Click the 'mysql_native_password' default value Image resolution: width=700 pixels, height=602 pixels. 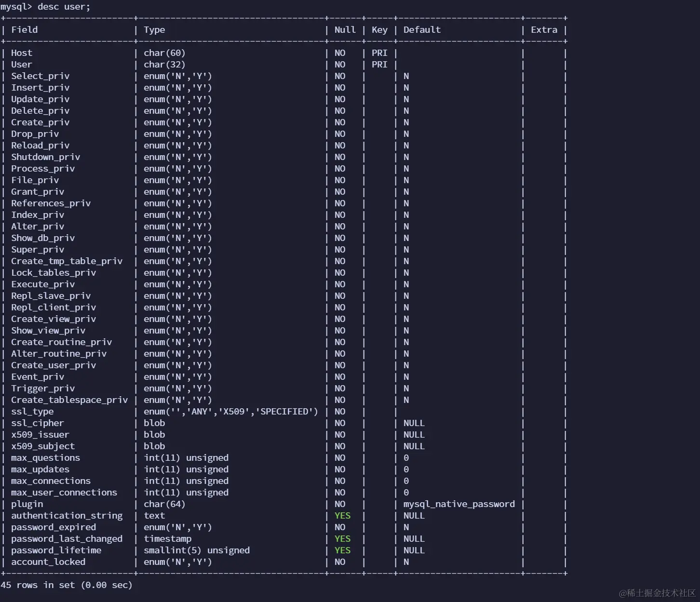pos(459,504)
